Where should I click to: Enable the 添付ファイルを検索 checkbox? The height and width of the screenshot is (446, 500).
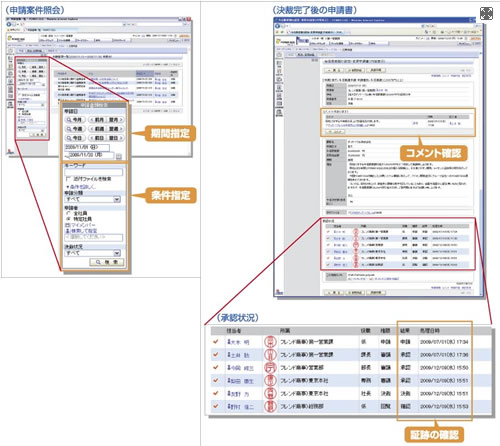click(68, 179)
